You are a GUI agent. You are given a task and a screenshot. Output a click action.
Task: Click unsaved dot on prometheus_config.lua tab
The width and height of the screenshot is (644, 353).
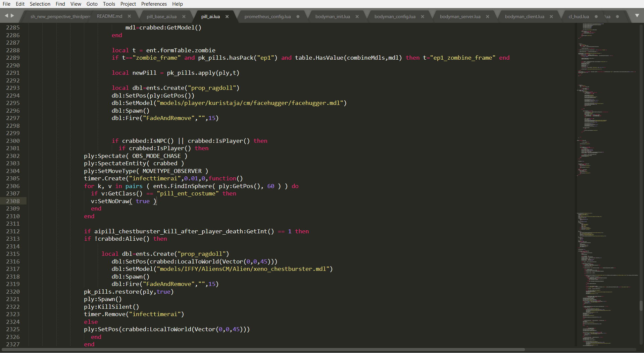298,16
